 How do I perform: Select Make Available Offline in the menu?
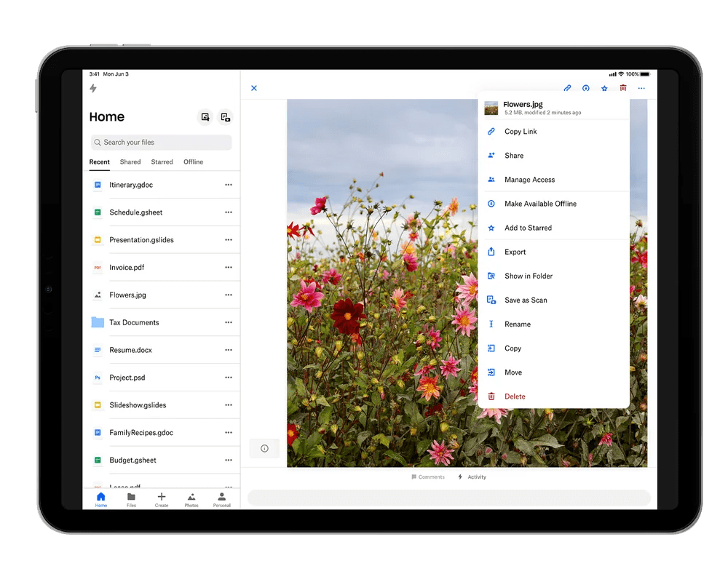540,204
